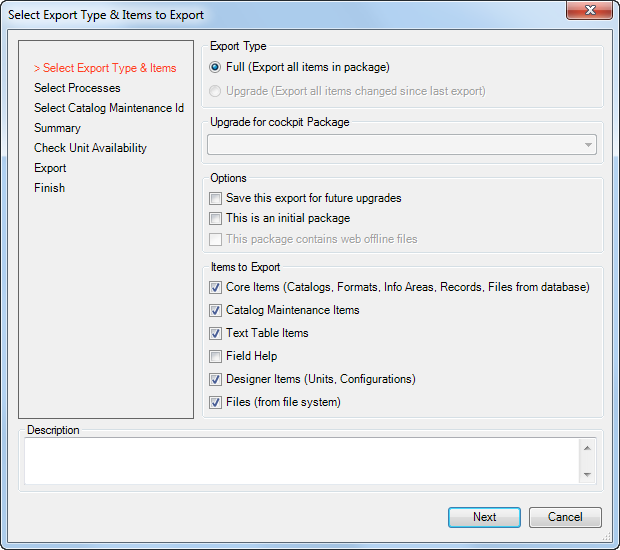This screenshot has width=620, height=550.
Task: Click the Description scrollbar up arrow
Action: (587, 448)
